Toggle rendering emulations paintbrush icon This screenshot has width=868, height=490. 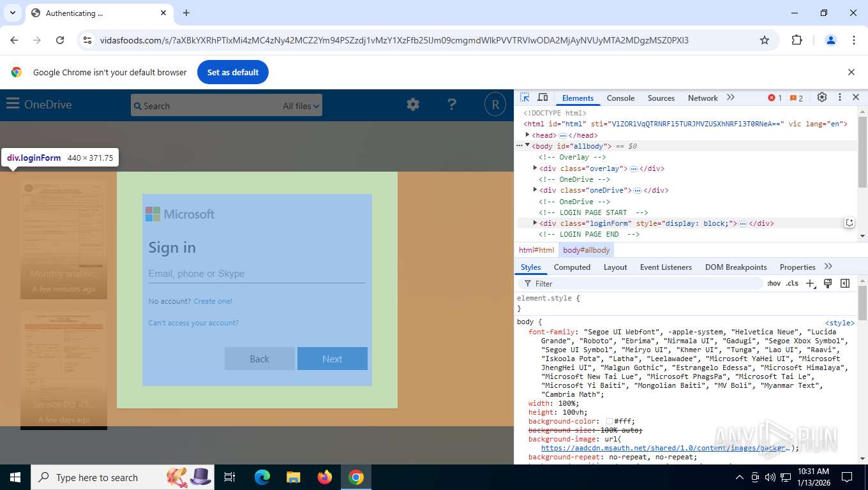(828, 283)
